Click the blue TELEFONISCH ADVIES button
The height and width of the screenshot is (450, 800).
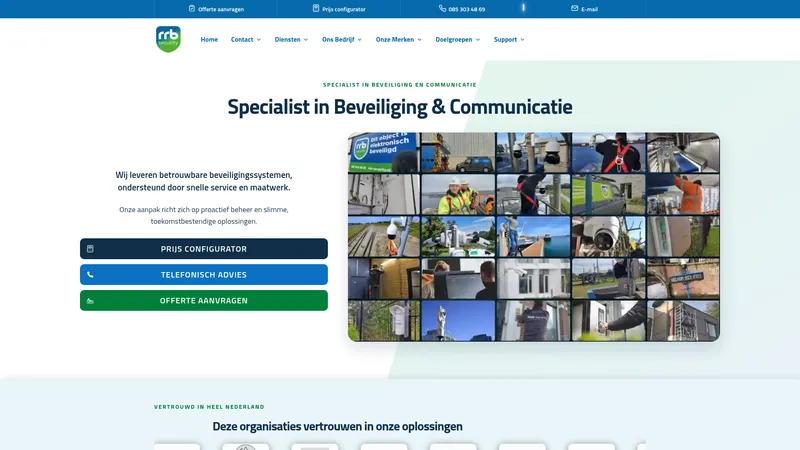pos(204,274)
